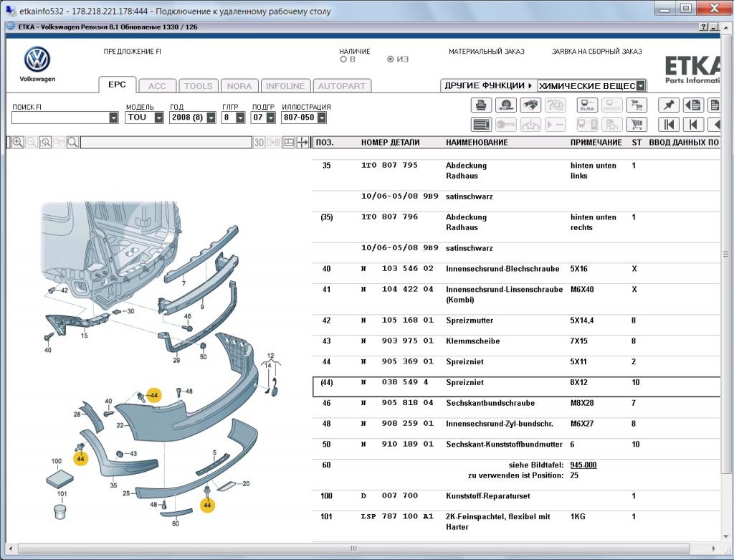Expand the ГОД dropdown showing 2008 (8)
The height and width of the screenshot is (560, 734).
[x=211, y=118]
